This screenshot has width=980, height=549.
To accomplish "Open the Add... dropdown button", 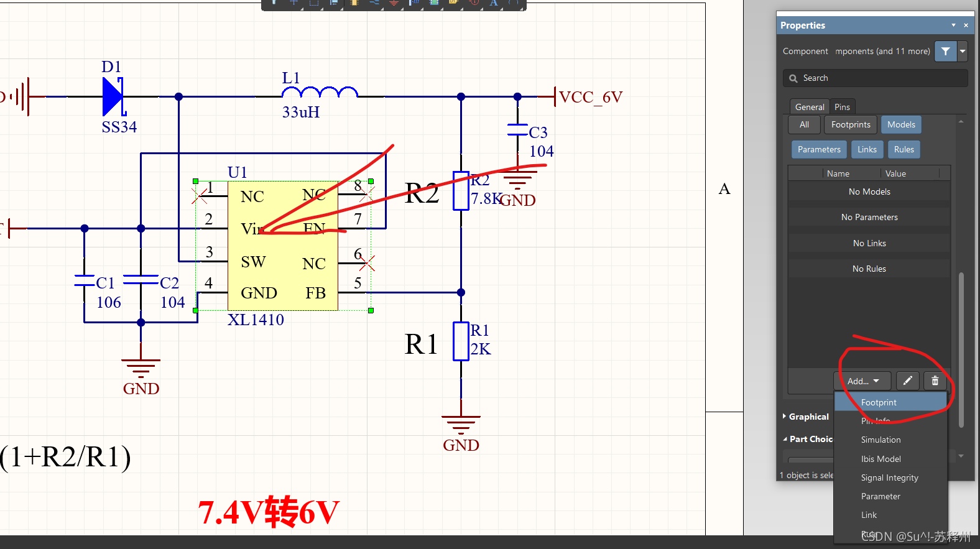I will [x=862, y=381].
